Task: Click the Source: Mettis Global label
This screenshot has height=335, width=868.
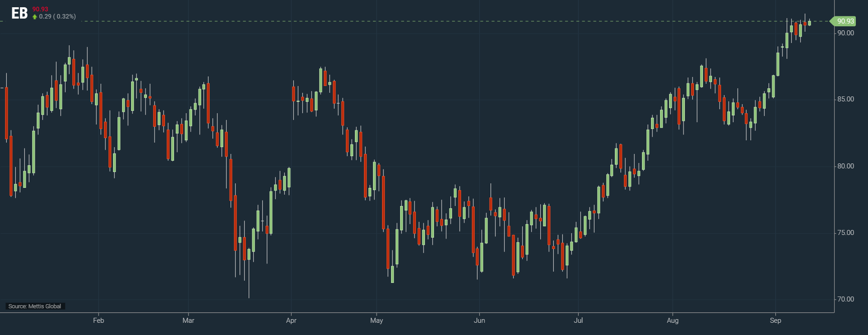Action: pos(35,306)
